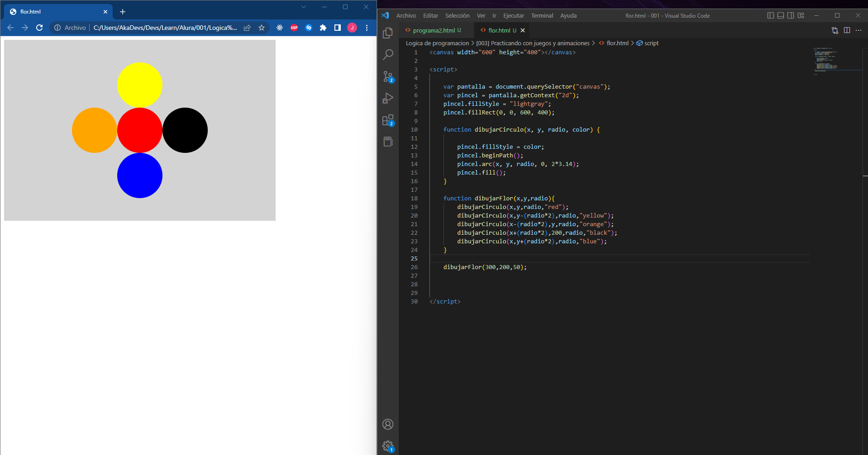Toggle primary sidebar layout icon

click(771, 15)
